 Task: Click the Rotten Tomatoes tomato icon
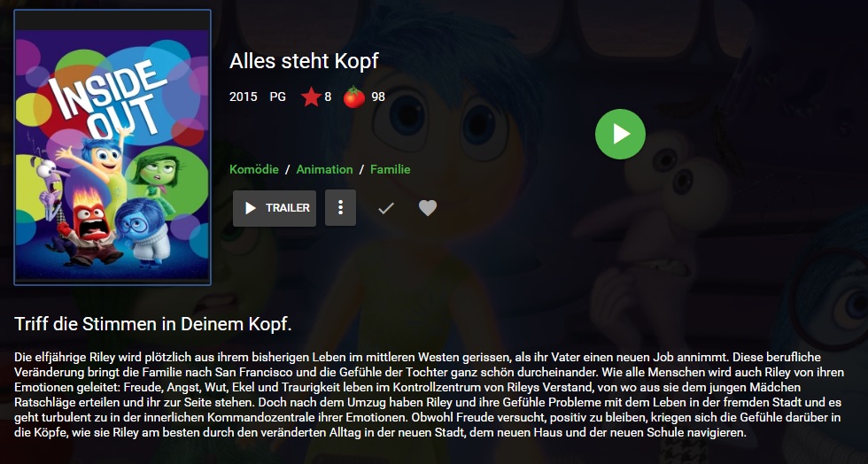point(354,97)
